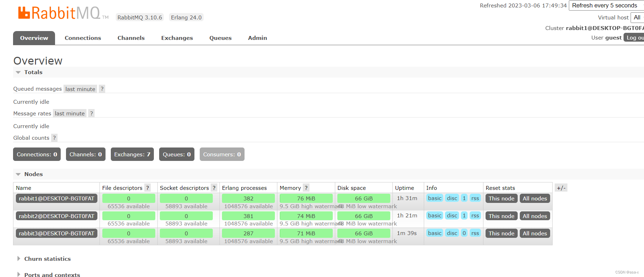Image resolution: width=644 pixels, height=277 pixels.
Task: Toggle node columns with +/- button
Action: click(561, 188)
